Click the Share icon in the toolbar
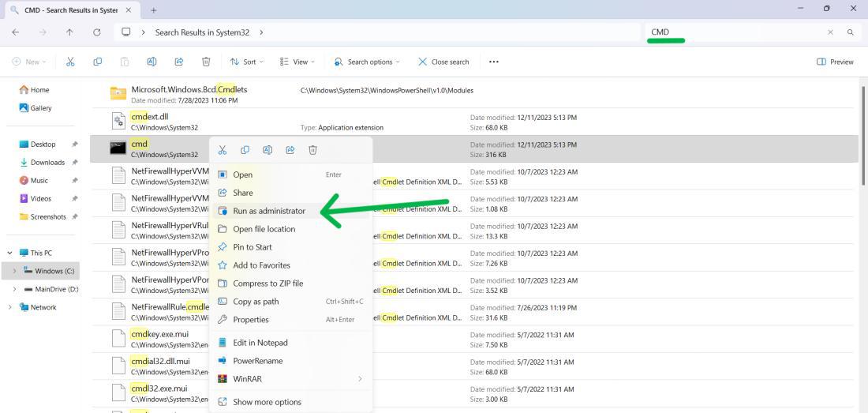The image size is (868, 413). (x=179, y=62)
